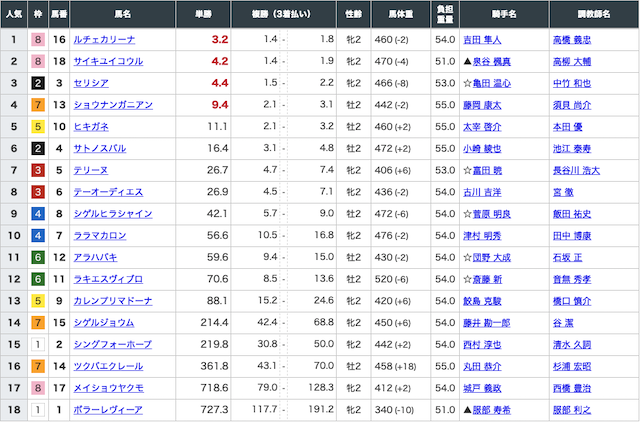Open jockey link 富田 暁

(487, 171)
